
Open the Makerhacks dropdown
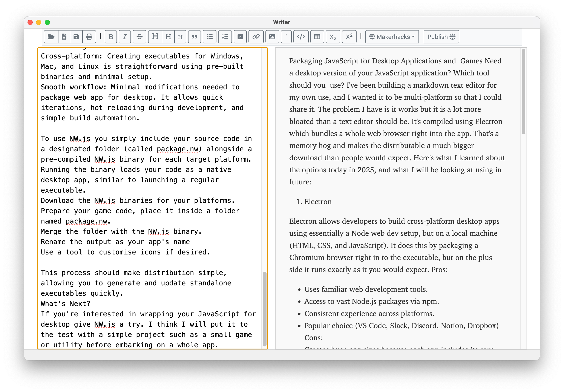392,37
